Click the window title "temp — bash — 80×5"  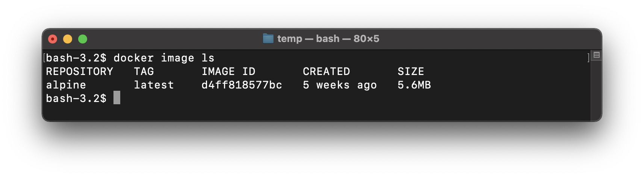328,39
